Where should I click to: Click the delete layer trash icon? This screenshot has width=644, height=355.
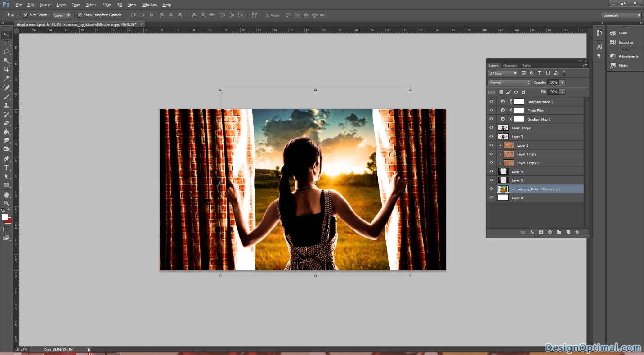pos(577,232)
